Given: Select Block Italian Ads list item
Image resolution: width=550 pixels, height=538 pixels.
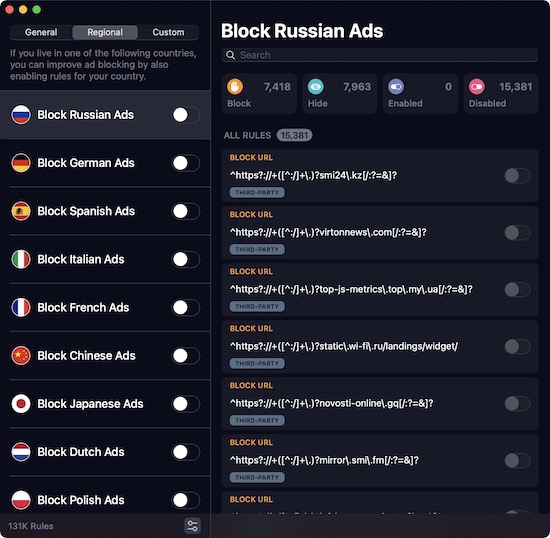Looking at the screenshot, I should (105, 260).
